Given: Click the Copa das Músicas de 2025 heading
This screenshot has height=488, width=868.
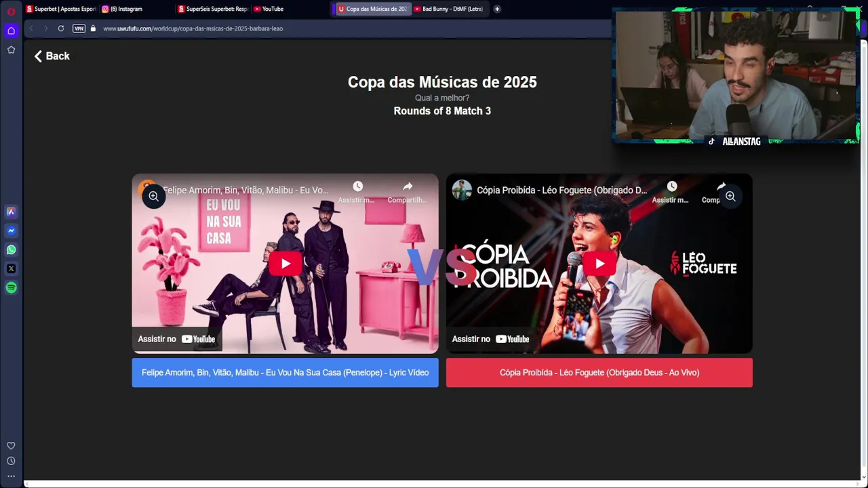Looking at the screenshot, I should 442,82.
